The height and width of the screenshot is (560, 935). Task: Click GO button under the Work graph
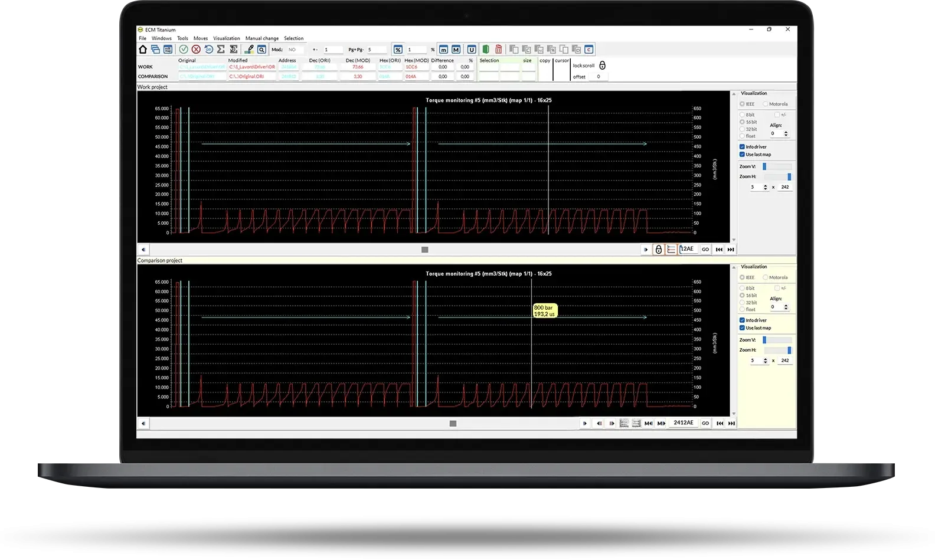tap(705, 250)
